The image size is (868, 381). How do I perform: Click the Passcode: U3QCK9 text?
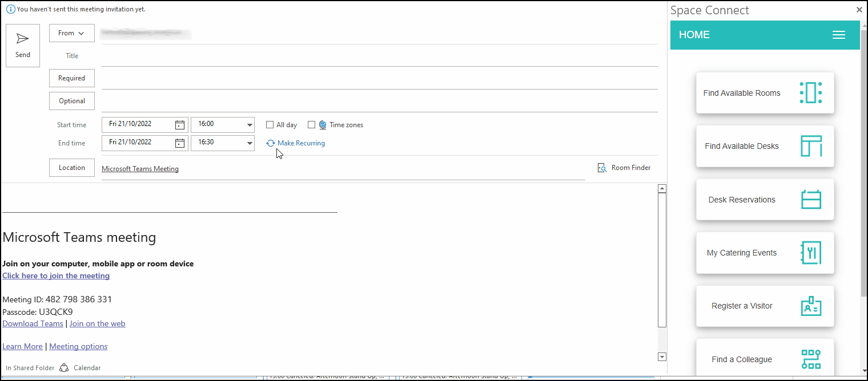(x=38, y=312)
